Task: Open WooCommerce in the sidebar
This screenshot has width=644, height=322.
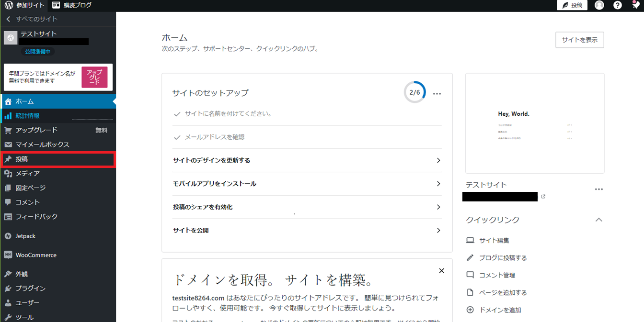Action: coord(35,255)
